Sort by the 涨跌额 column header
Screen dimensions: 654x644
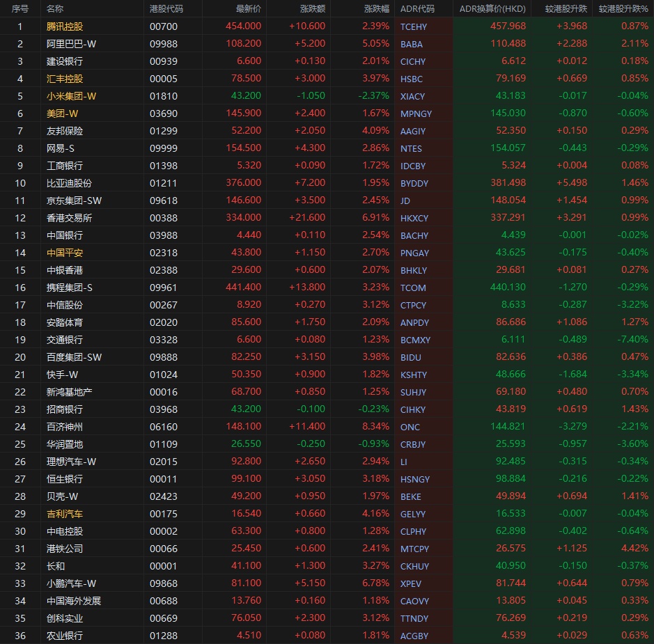313,9
